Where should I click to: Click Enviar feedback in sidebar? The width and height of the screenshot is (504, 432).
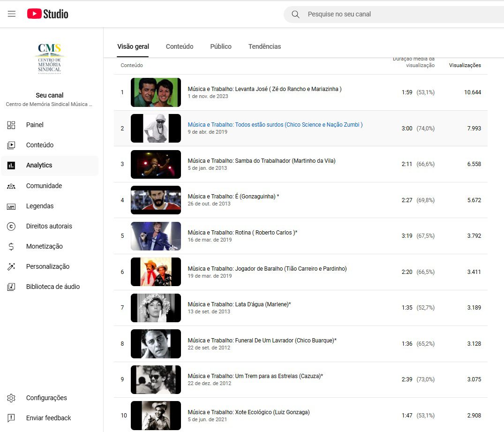pos(48,418)
